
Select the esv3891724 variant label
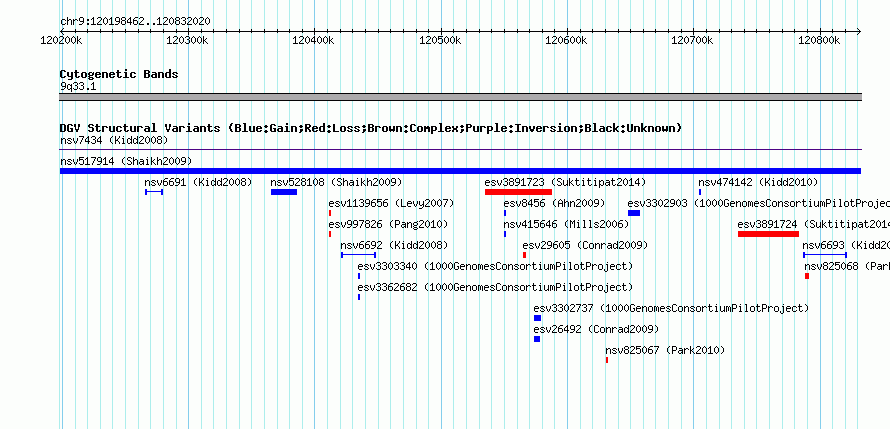813,224
